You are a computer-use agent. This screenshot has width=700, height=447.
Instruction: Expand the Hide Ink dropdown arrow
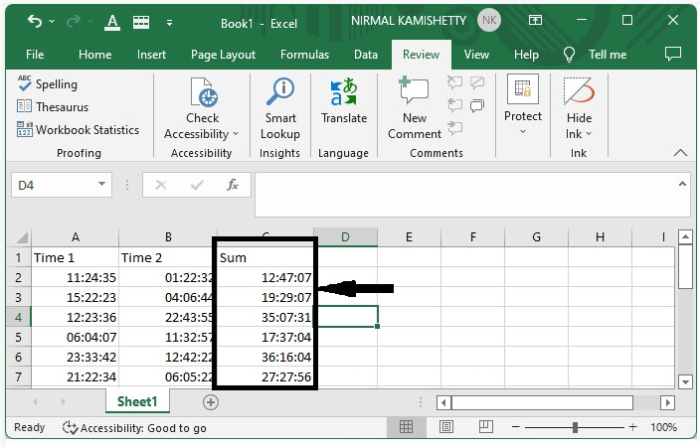[588, 134]
